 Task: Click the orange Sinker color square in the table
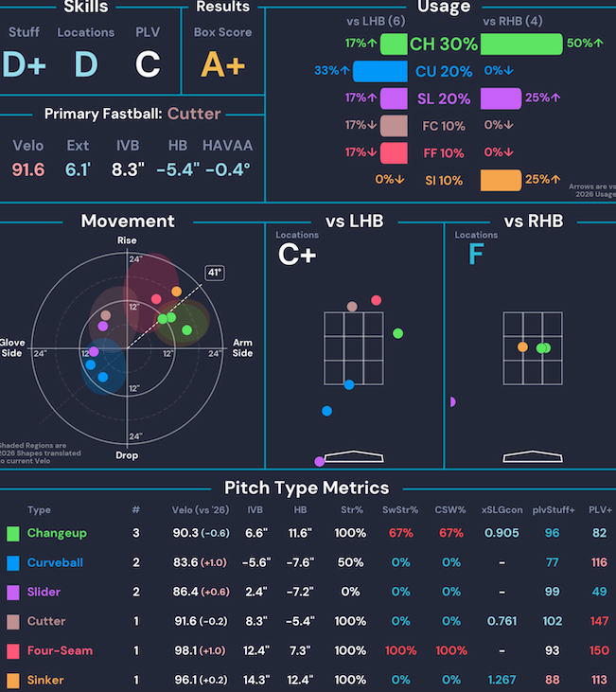click(12, 681)
